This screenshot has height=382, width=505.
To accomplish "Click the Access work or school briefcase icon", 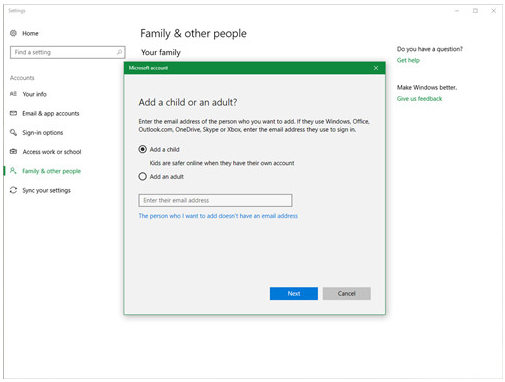I will [x=13, y=151].
